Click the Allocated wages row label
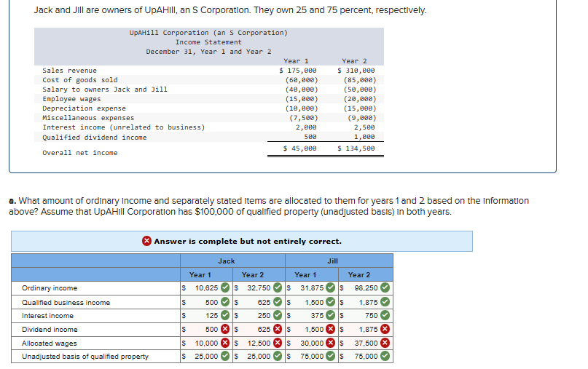The image size is (588, 369). click(x=49, y=344)
